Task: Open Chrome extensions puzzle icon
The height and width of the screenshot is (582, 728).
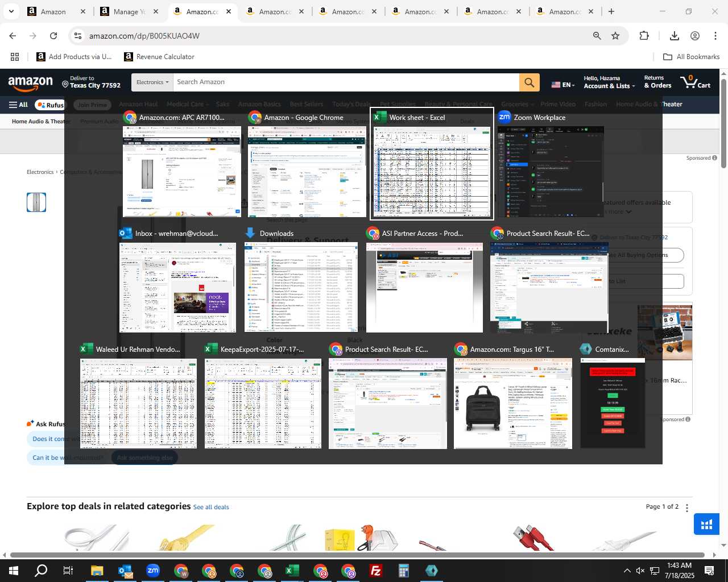Action: (x=644, y=36)
